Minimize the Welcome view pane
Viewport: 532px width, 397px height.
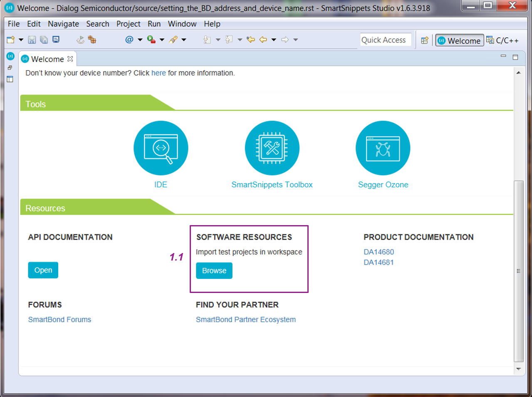tap(503, 56)
